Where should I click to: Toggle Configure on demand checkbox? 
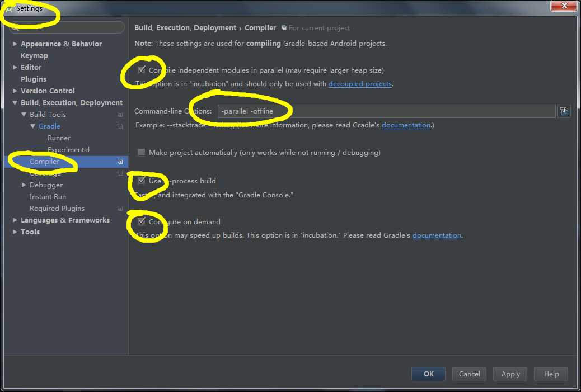142,221
